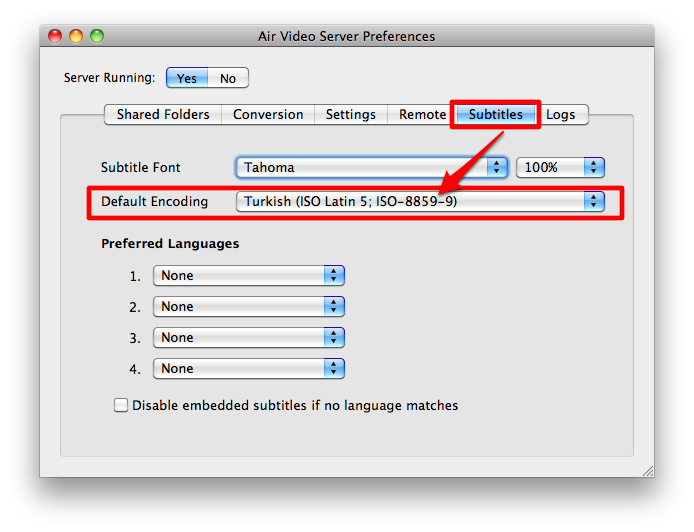Set Server Running to No
The width and height of the screenshot is (694, 532).
pos(228,78)
